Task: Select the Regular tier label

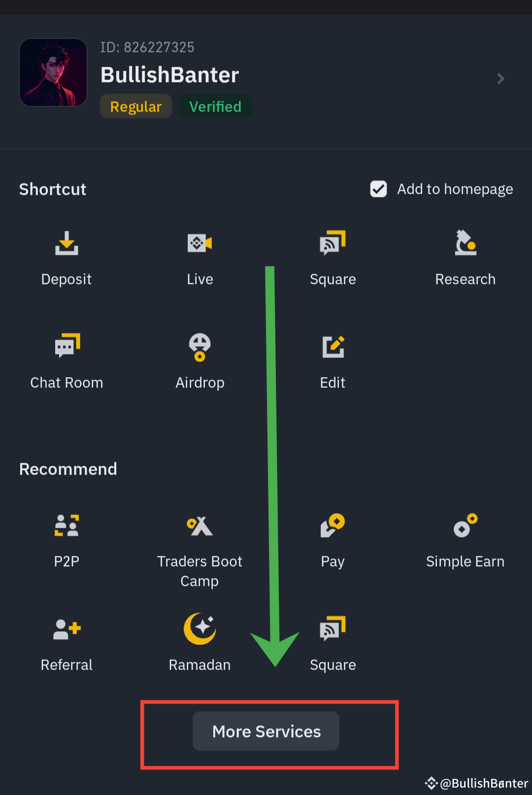Action: coord(135,106)
